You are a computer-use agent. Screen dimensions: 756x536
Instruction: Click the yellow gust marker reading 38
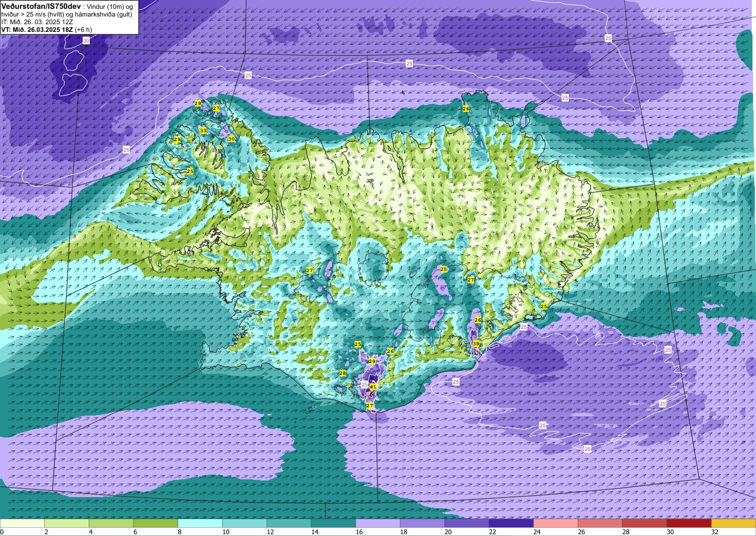tap(476, 344)
